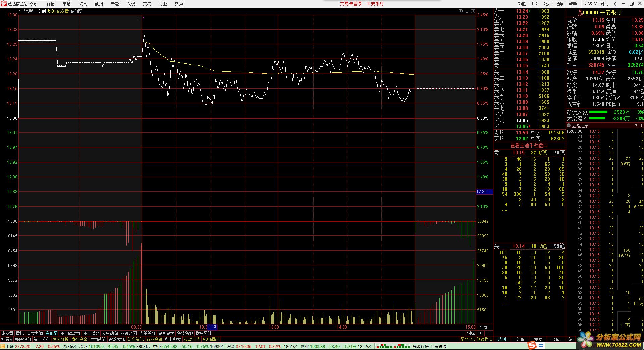Open the 资金分布 tab
This screenshot has width=644, height=350.
[x=42, y=339]
